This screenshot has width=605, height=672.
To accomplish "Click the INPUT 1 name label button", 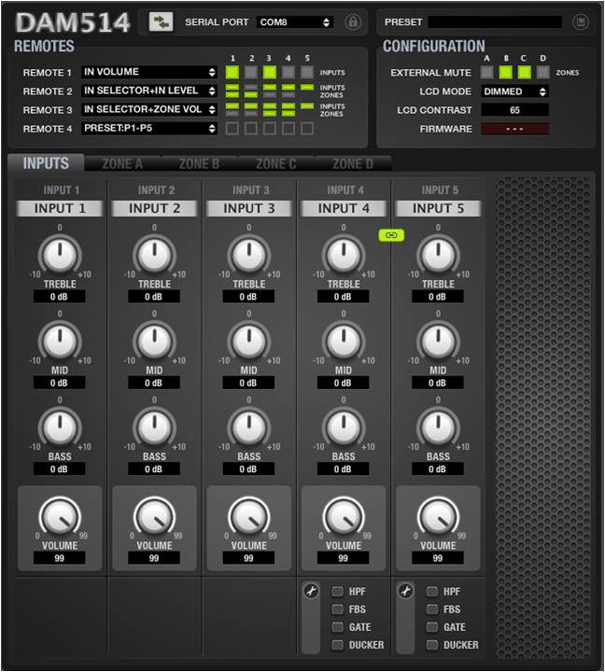I will (x=59, y=208).
